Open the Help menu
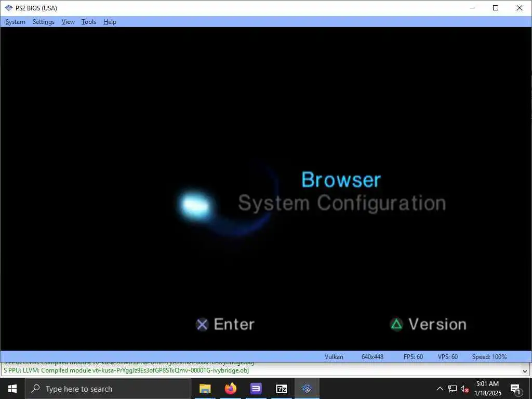Image resolution: width=532 pixels, height=399 pixels. tap(110, 22)
